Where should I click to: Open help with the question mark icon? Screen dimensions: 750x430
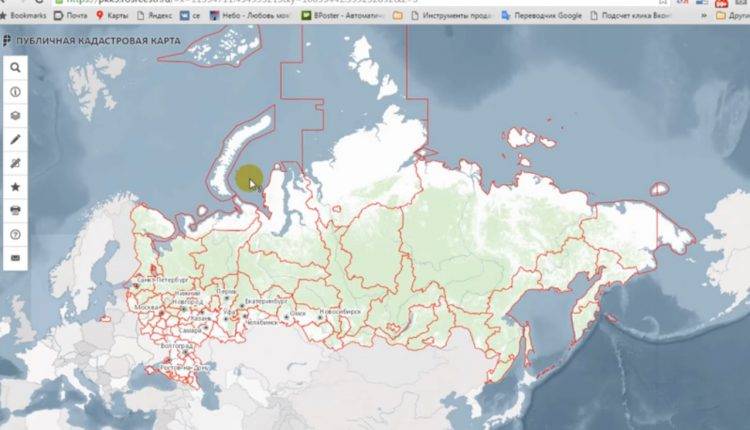click(x=16, y=234)
